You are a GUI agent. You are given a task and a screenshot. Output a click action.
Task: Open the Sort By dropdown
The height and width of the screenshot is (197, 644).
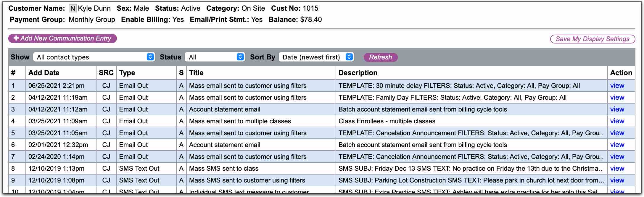316,57
